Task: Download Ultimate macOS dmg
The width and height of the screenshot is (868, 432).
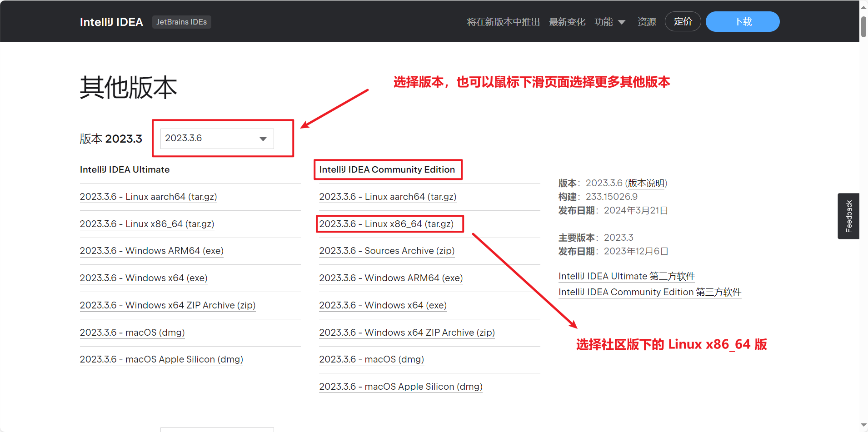Action: point(132,333)
